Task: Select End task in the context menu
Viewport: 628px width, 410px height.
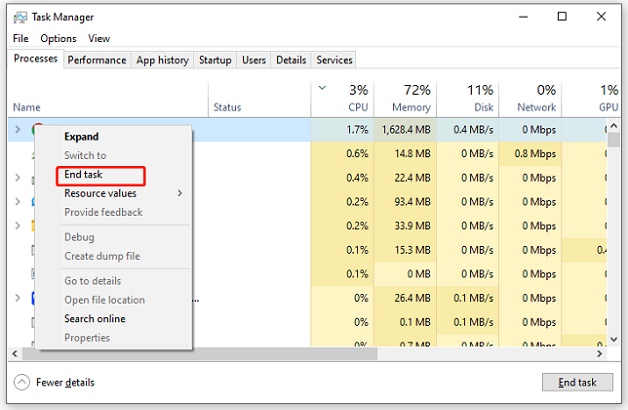Action: (84, 175)
